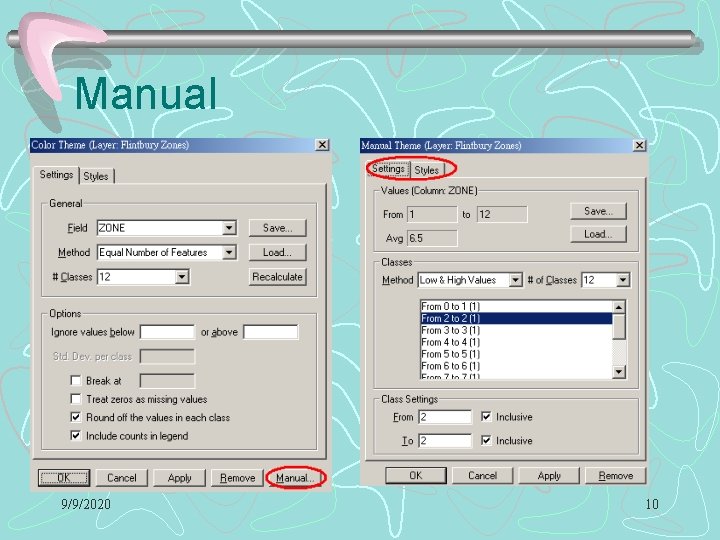The height and width of the screenshot is (540, 720).
Task: Open the Styles tab in Color Theme dialog
Action: point(96,176)
